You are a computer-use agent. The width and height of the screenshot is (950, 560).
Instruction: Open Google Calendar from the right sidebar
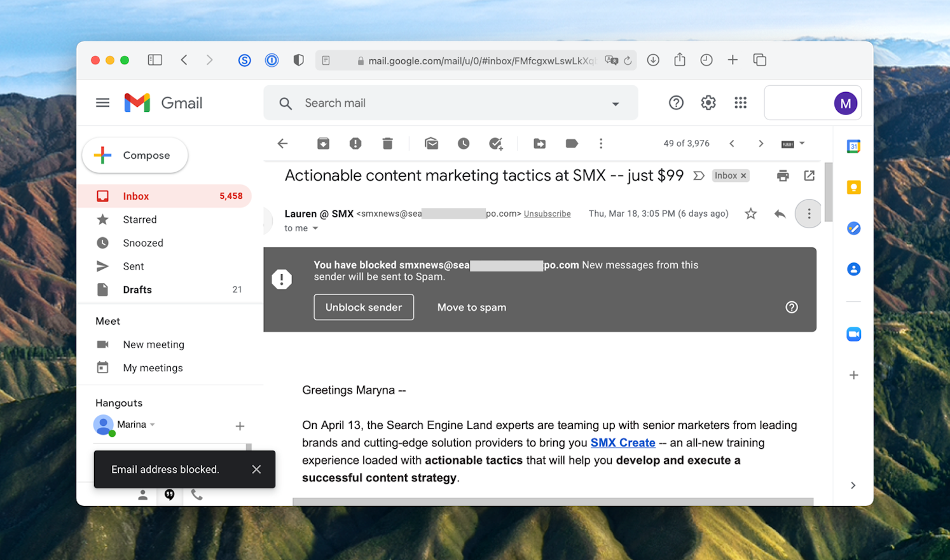(853, 146)
